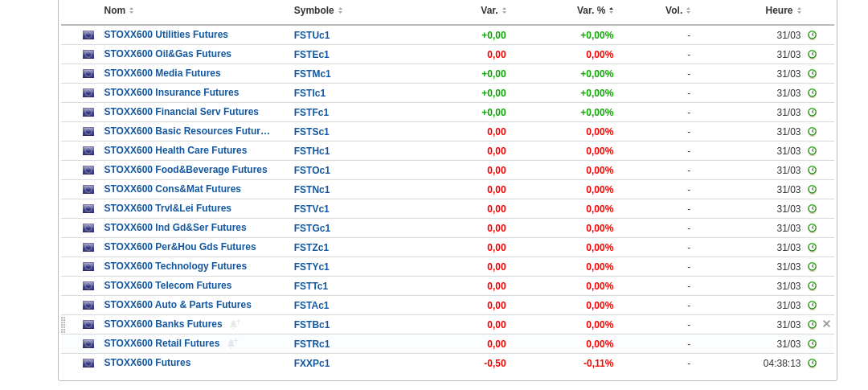Click the EU flag beside STOXX600 Media Futures

[88, 74]
